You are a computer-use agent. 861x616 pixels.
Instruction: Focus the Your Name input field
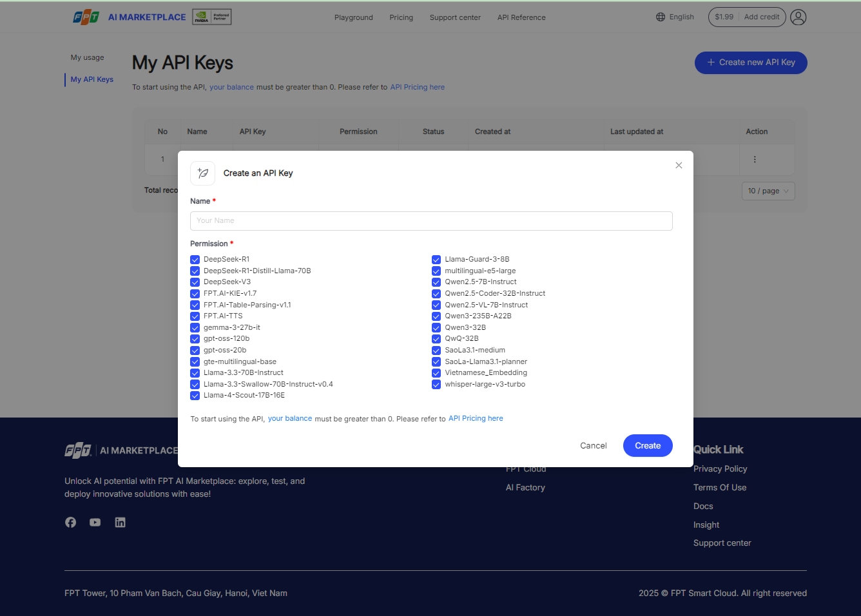pos(431,221)
